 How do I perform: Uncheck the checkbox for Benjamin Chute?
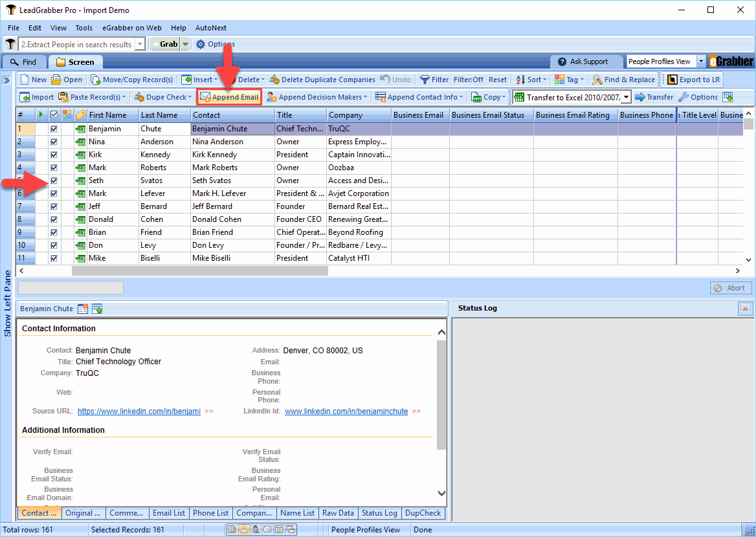point(54,129)
